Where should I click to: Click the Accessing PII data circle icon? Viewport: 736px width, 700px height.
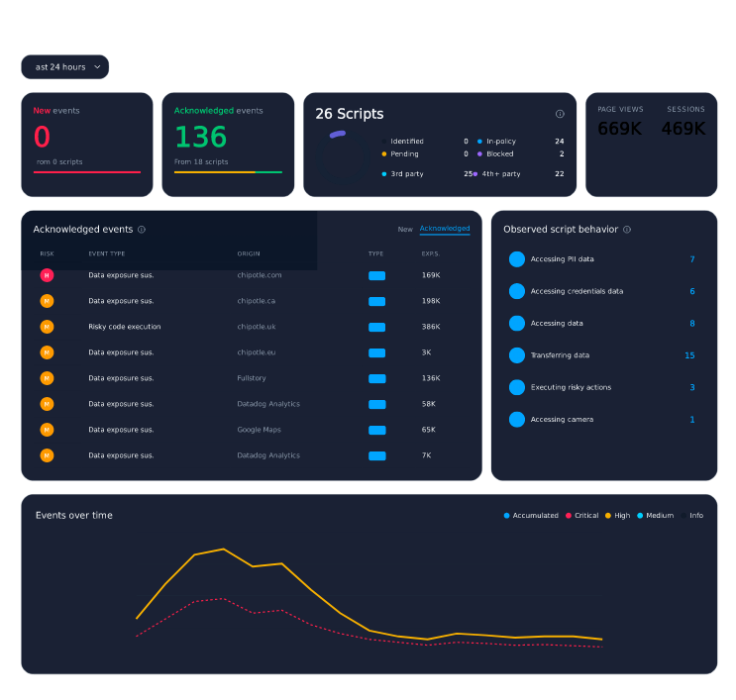517,259
